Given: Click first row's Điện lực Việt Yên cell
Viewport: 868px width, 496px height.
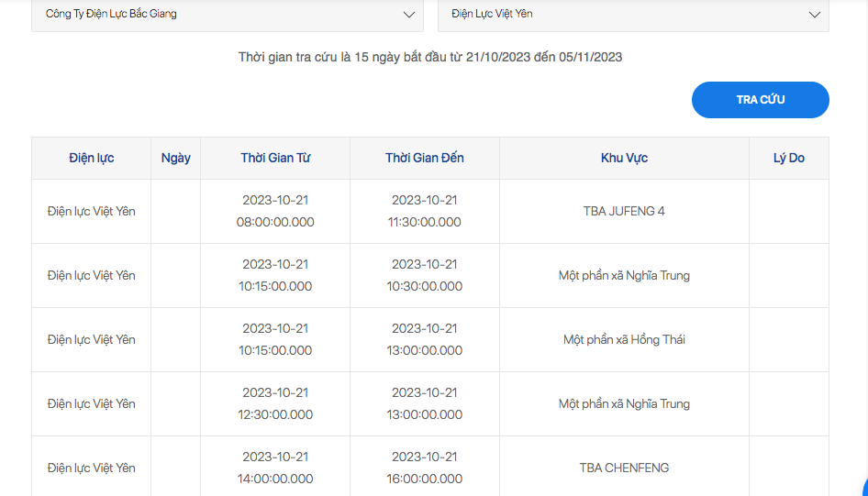Looking at the screenshot, I should [x=92, y=211].
